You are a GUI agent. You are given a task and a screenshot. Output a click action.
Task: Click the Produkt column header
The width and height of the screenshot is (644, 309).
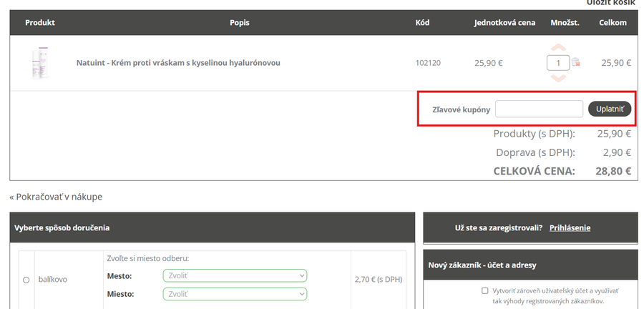(40, 23)
